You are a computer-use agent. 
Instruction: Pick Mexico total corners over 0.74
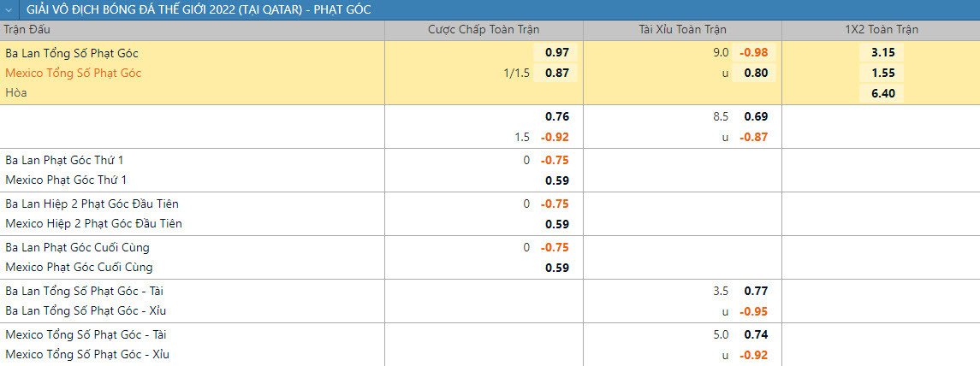coord(756,334)
